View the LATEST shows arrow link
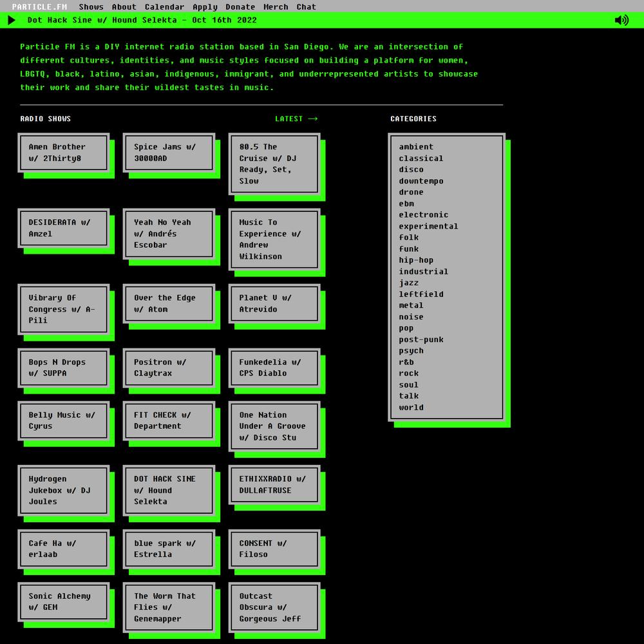 296,118
